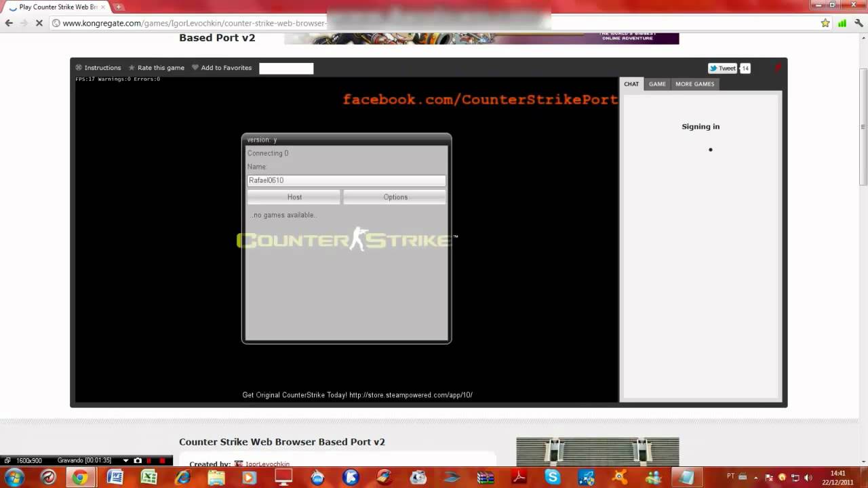Take a snapshot with the recorder camera icon
The height and width of the screenshot is (488, 868).
[x=138, y=461]
